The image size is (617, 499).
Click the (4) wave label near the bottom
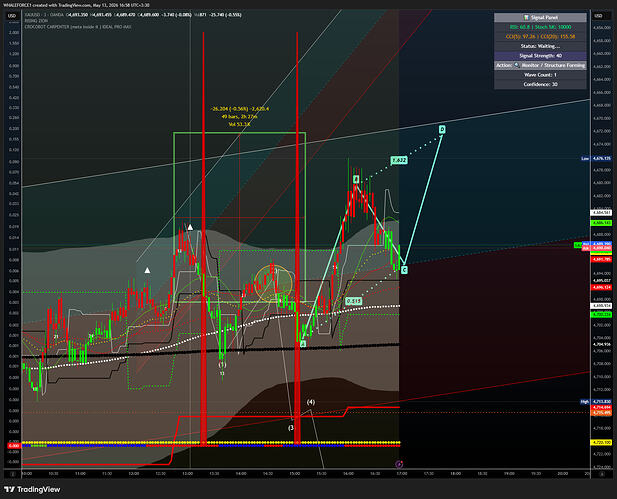(311, 402)
